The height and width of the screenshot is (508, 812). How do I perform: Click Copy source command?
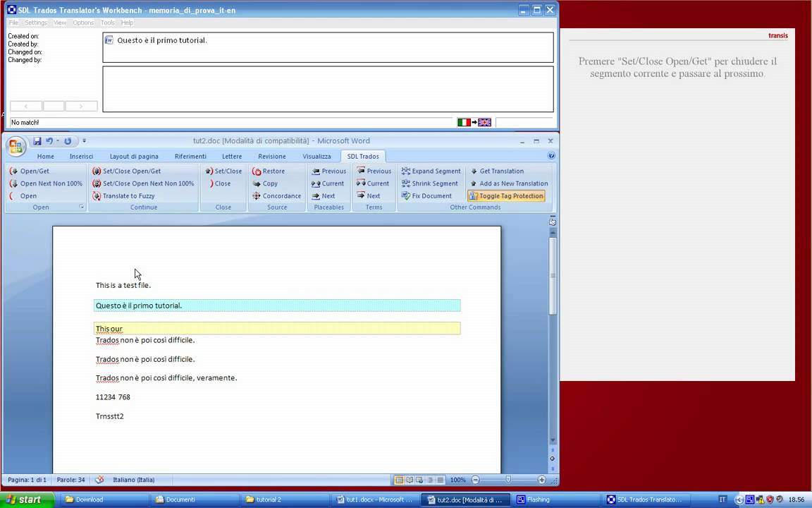pyautogui.click(x=265, y=183)
